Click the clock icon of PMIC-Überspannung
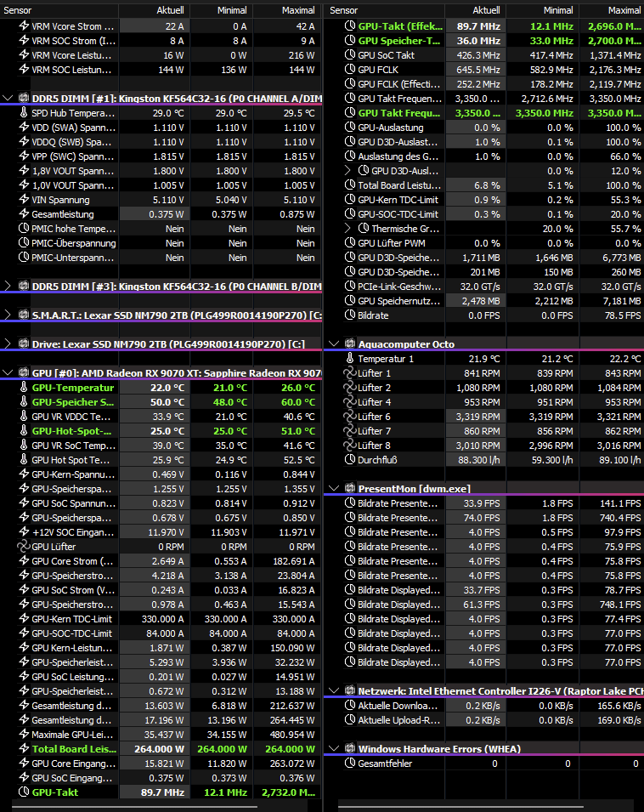644x812 pixels. click(24, 243)
